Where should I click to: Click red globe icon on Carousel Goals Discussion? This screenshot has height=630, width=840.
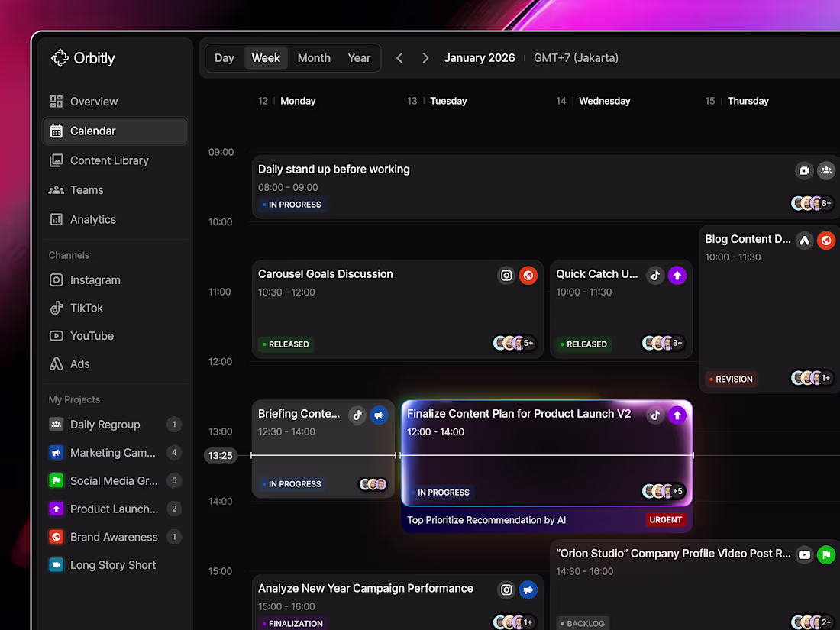528,276
